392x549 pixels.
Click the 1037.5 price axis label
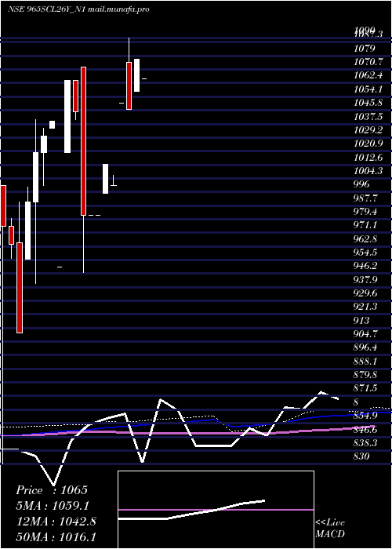click(368, 117)
